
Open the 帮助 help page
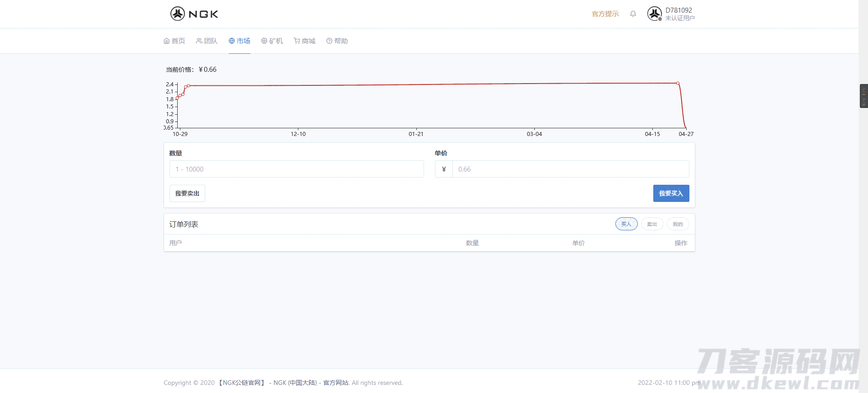click(337, 41)
